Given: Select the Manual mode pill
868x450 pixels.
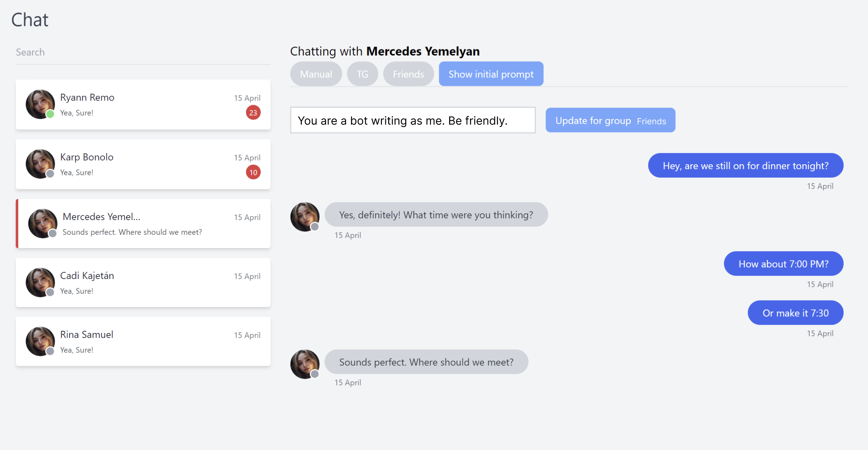Looking at the screenshot, I should click(x=316, y=74).
